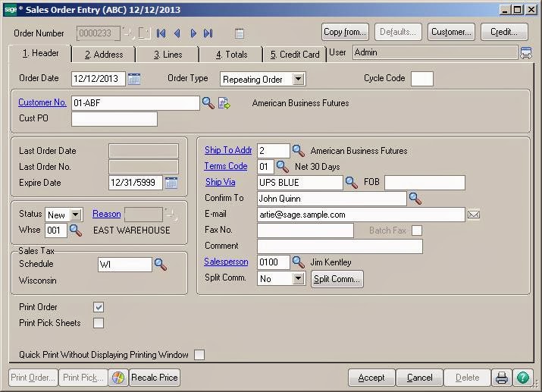Image resolution: width=542 pixels, height=392 pixels.
Task: Open the Salesperson lookup magnifier
Action: click(x=299, y=262)
